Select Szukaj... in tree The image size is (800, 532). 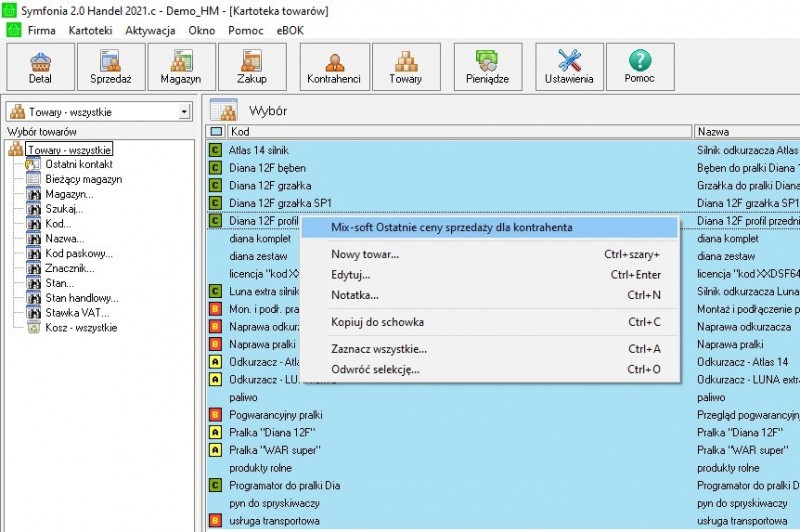64,209
